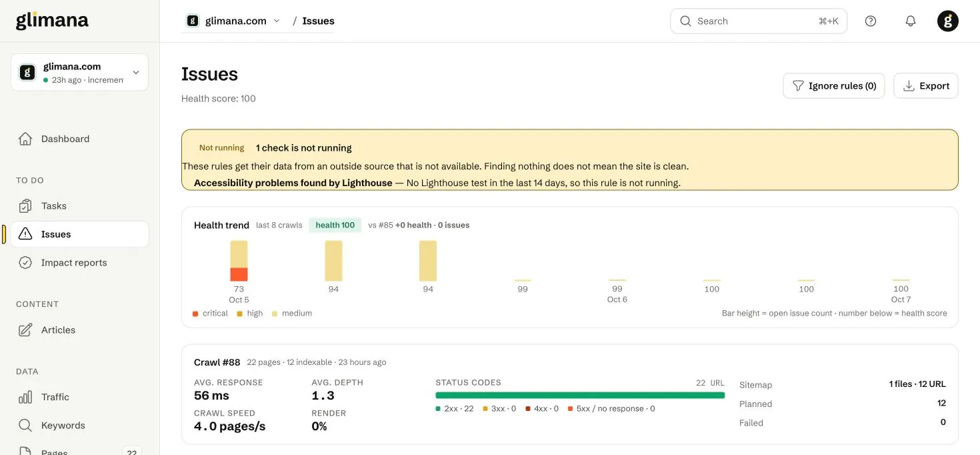Open notifications bell icon
Image resolution: width=980 pixels, height=455 pixels.
pos(911,21)
